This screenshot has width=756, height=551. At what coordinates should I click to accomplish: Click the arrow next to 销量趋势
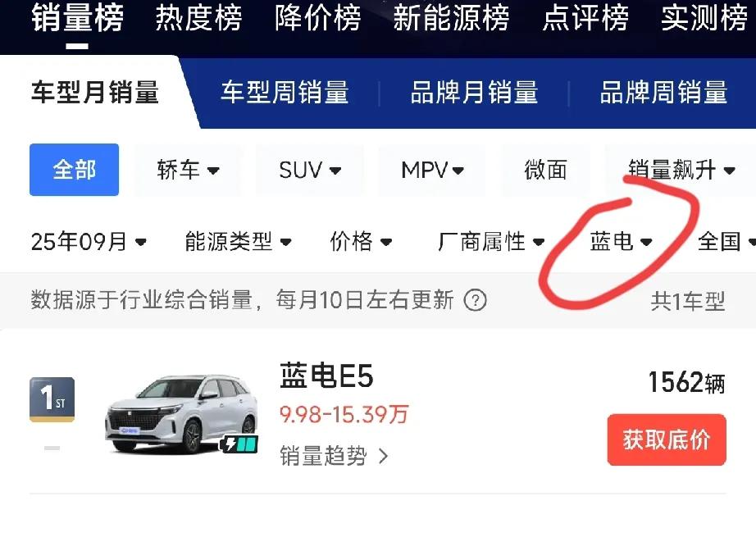[383, 456]
